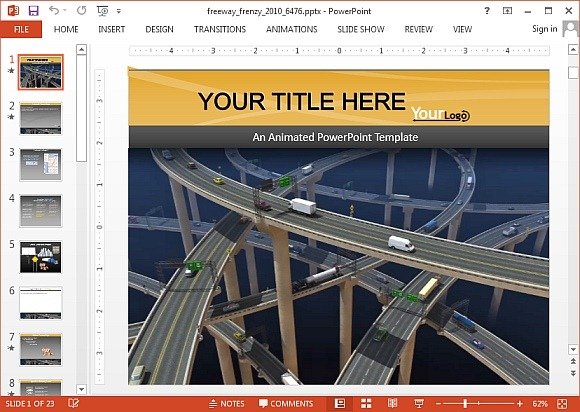580x412 pixels.
Task: Toggle the COMMENTS pane
Action: 286,403
